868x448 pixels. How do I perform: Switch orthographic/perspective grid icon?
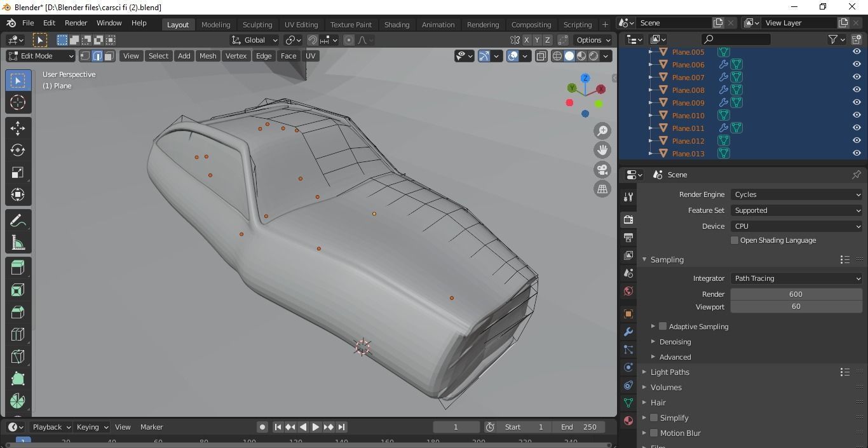click(602, 189)
